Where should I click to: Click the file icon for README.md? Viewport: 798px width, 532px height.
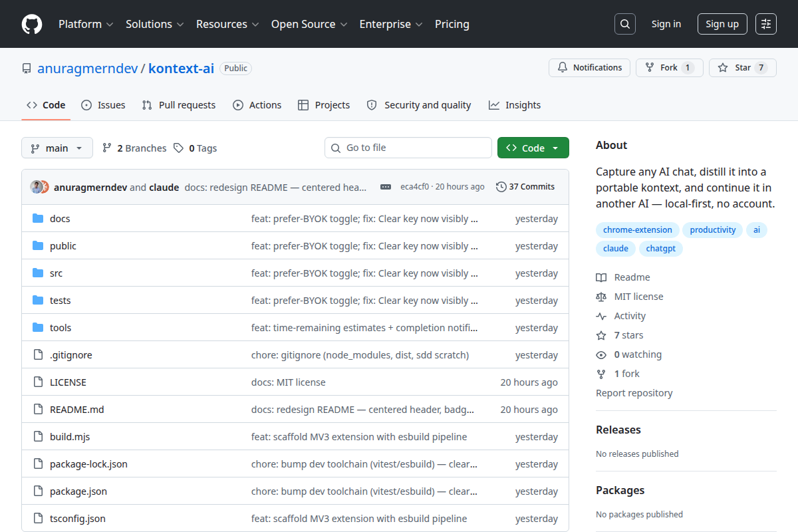click(38, 409)
